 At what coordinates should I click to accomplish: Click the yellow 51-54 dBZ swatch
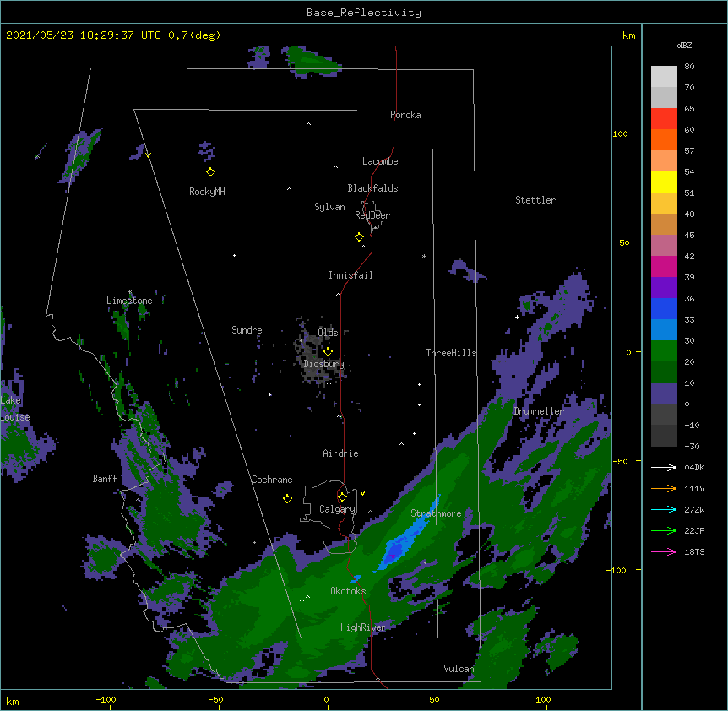point(664,182)
